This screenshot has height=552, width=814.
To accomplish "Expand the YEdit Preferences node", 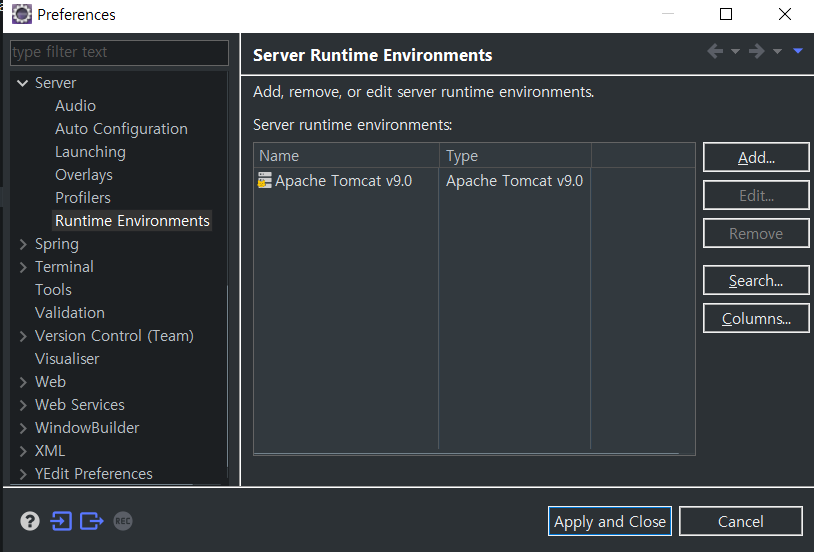I will [x=23, y=474].
